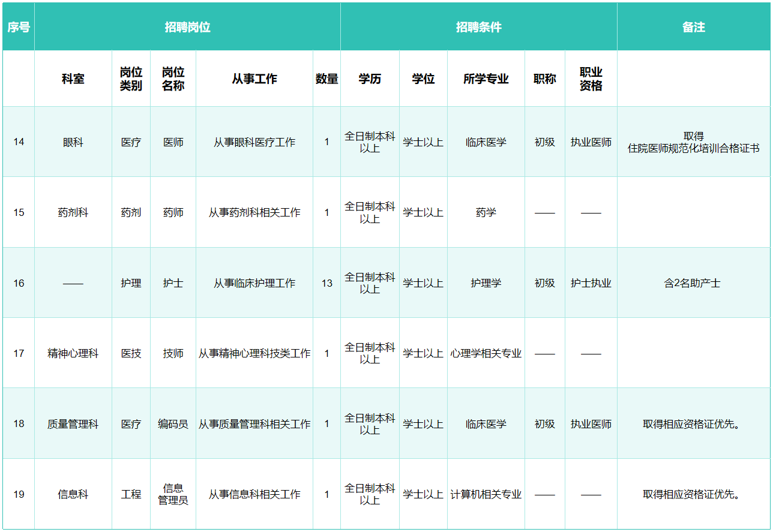Image resolution: width=773 pixels, height=532 pixels.
Task: Click the 招聘条件 header
Action: [478, 27]
